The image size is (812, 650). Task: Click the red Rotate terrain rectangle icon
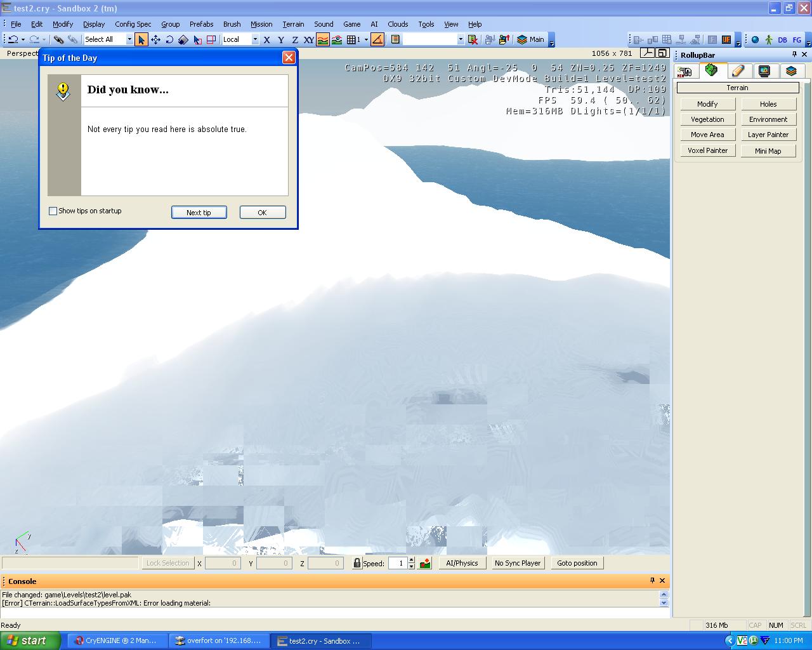click(x=211, y=39)
